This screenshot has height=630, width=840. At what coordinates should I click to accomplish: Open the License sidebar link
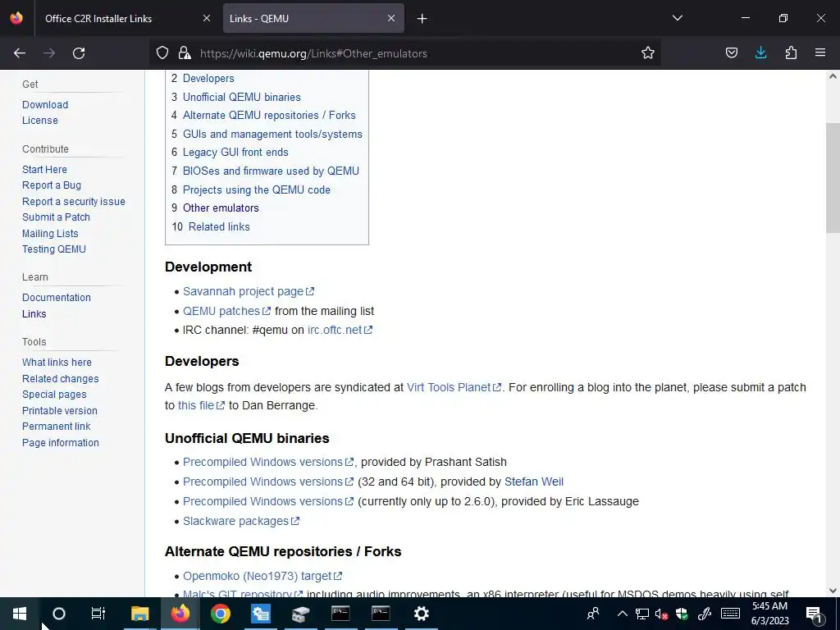point(39,120)
